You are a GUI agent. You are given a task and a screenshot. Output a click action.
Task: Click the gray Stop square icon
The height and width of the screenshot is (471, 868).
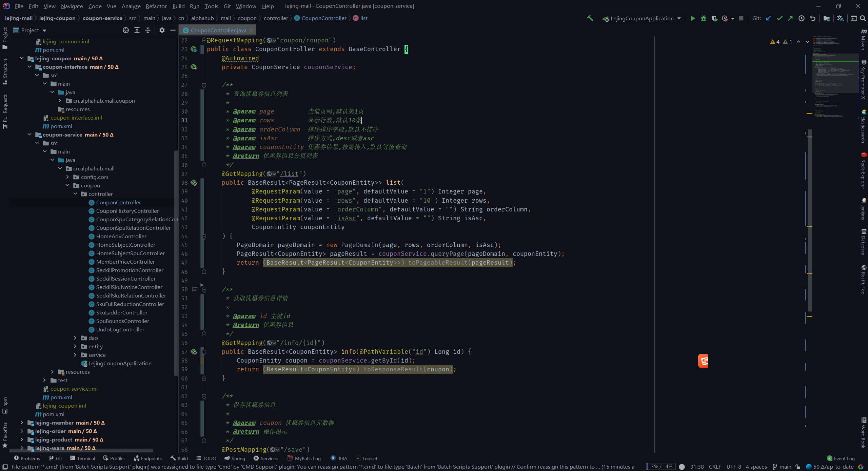[741, 18]
